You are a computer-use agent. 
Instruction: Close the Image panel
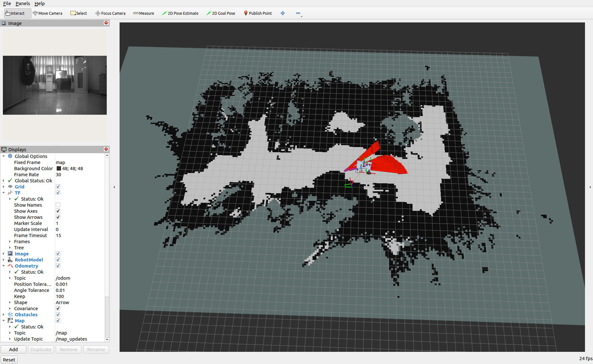tap(106, 23)
